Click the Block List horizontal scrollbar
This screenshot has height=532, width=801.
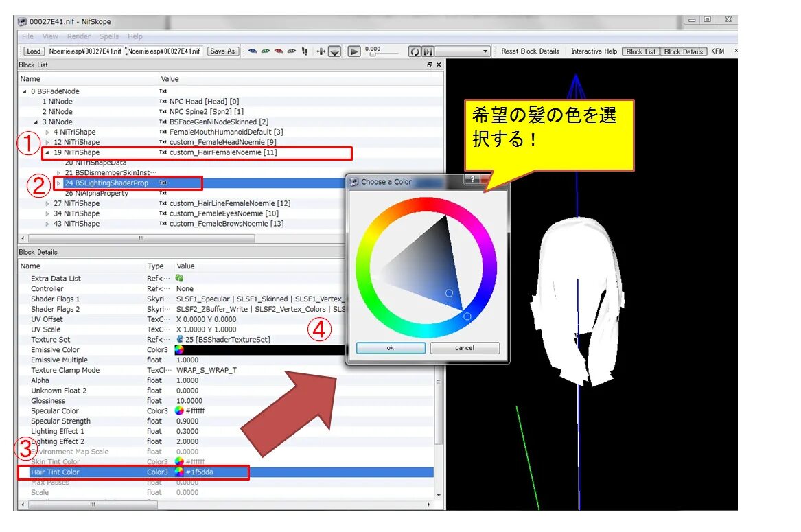(141, 238)
